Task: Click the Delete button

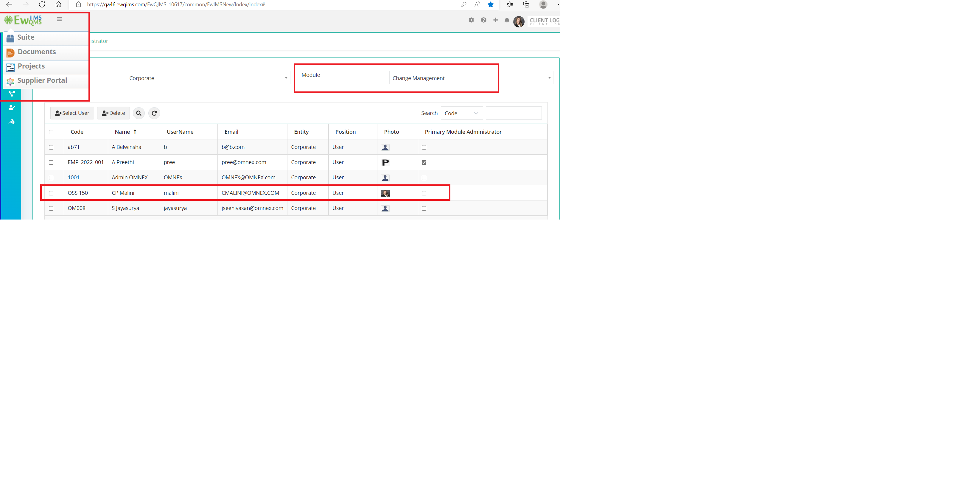Action: click(x=113, y=113)
